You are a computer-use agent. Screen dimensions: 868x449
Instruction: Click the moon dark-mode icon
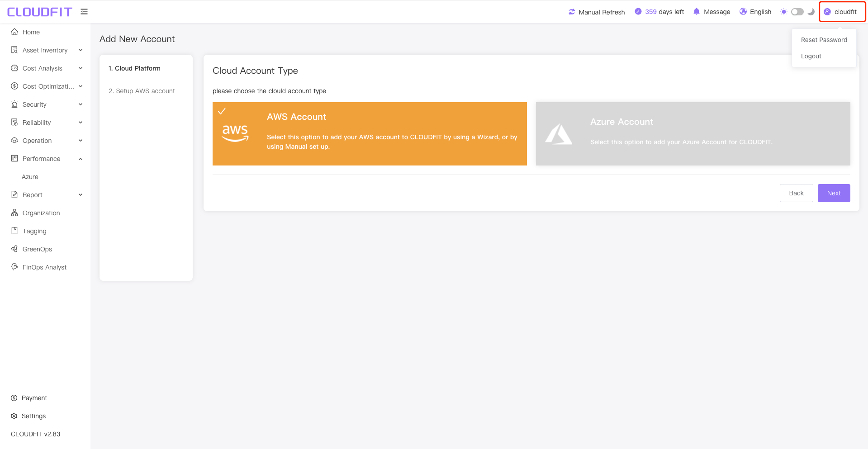click(x=811, y=12)
